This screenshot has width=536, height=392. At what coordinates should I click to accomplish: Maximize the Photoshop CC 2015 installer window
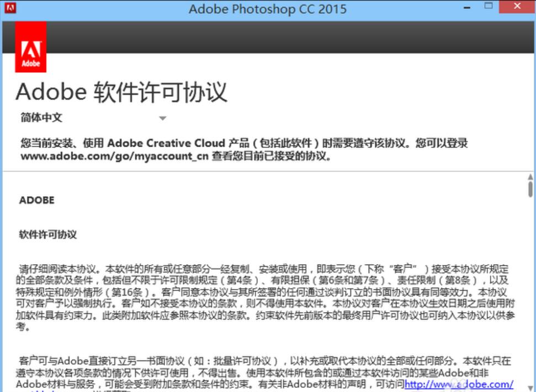tap(489, 6)
